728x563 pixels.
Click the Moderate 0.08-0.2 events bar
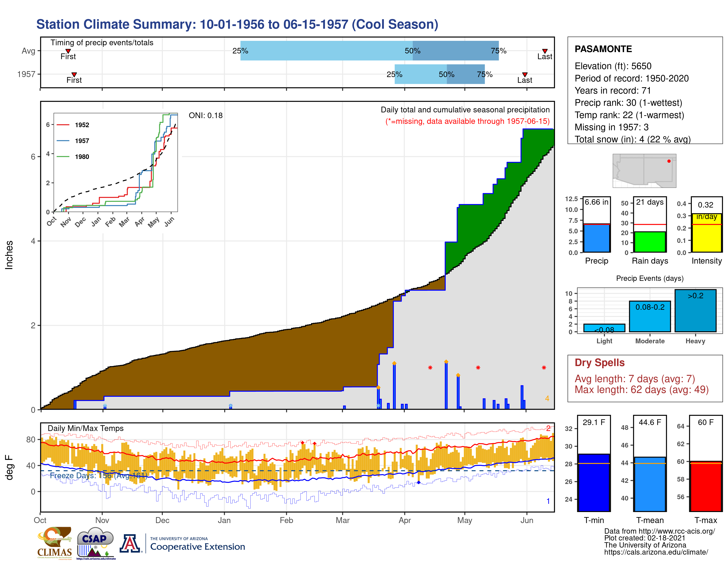click(650, 316)
